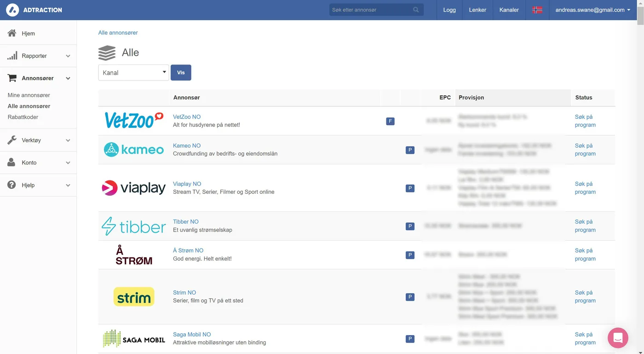Open the Tibber NO advertiser link
The height and width of the screenshot is (354, 644).
click(186, 221)
